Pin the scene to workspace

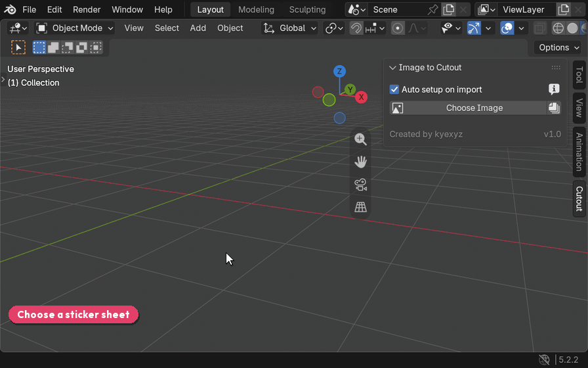tap(432, 9)
